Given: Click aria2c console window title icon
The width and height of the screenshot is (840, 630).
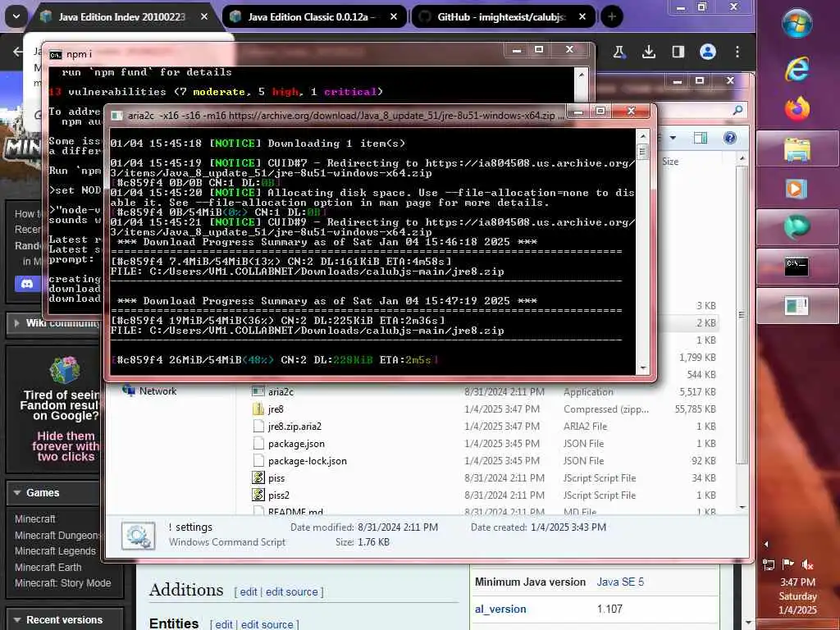Looking at the screenshot, I should (x=116, y=116).
